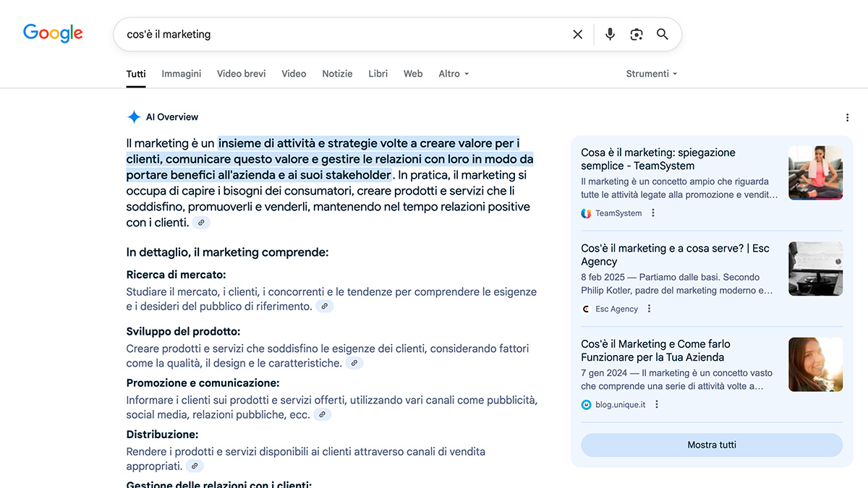Switch to the Libri tab
The image size is (868, 488).
(x=378, y=74)
